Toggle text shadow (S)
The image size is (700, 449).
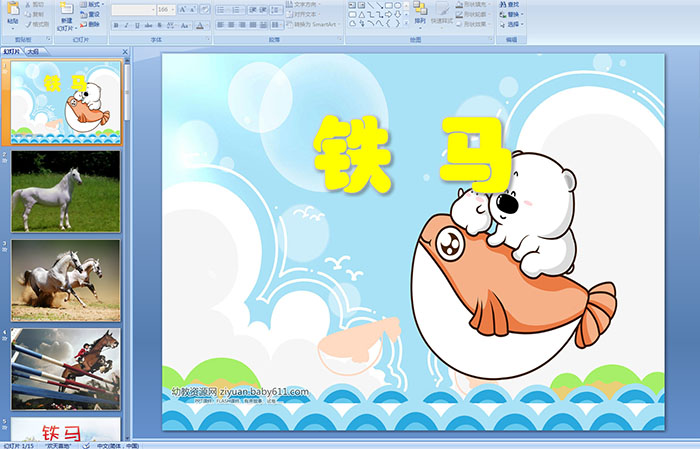click(x=160, y=25)
